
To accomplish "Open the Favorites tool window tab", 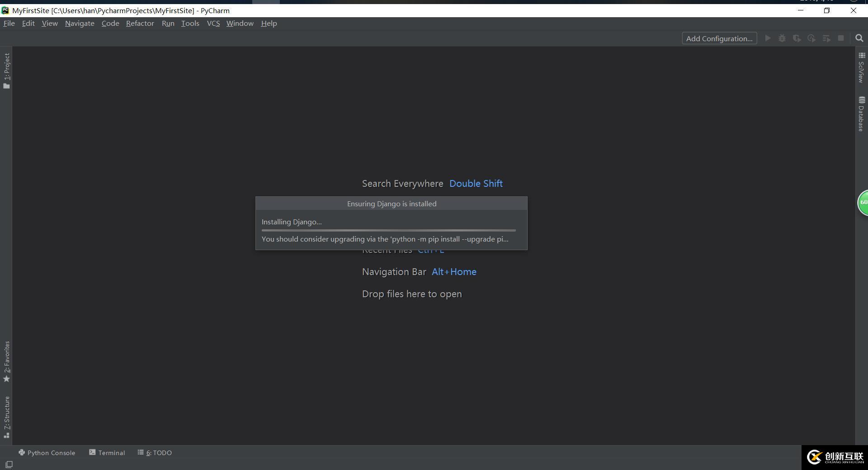I will point(6,361).
